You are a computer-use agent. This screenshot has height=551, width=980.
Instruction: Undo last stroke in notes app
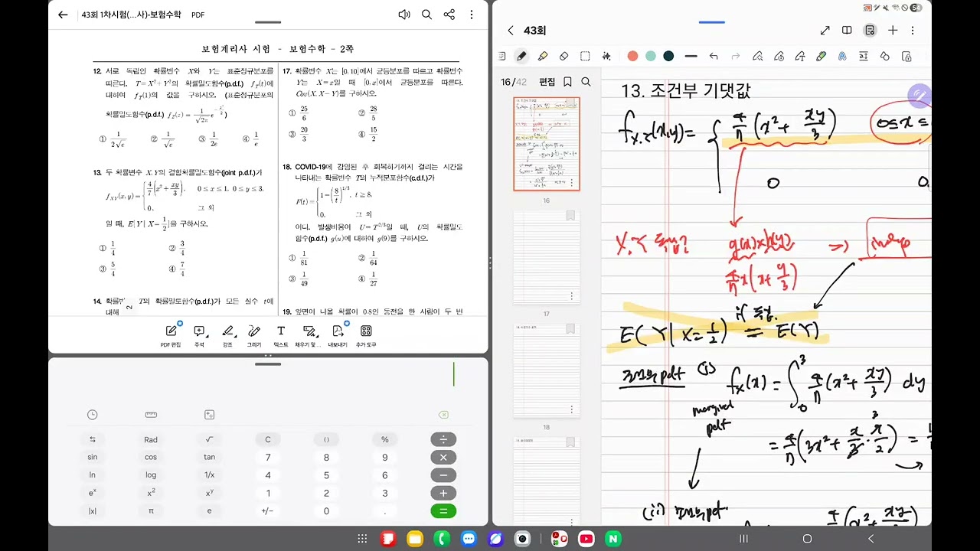714,56
